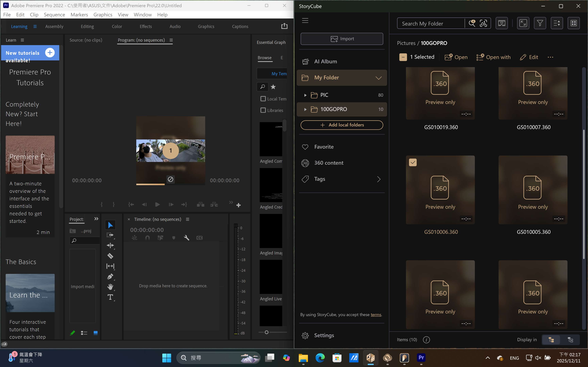Open StoryCube hamburger menu
Viewport: 588px width, 367px height.
(305, 21)
